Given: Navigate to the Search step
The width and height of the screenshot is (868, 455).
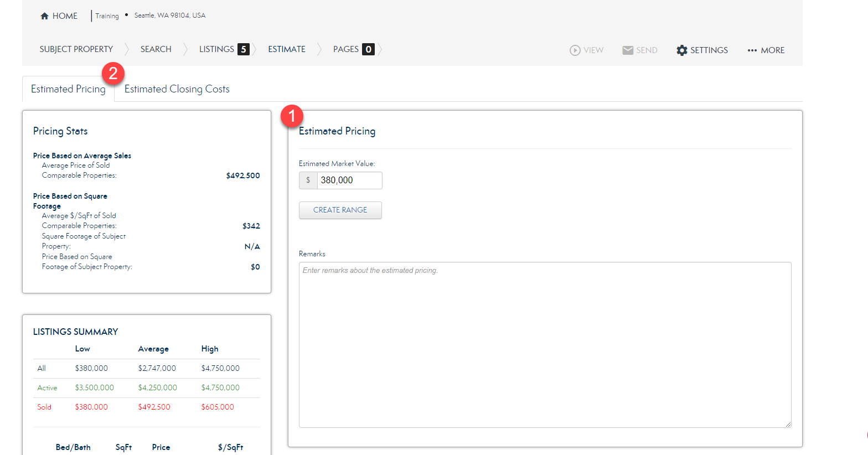Looking at the screenshot, I should [x=156, y=49].
